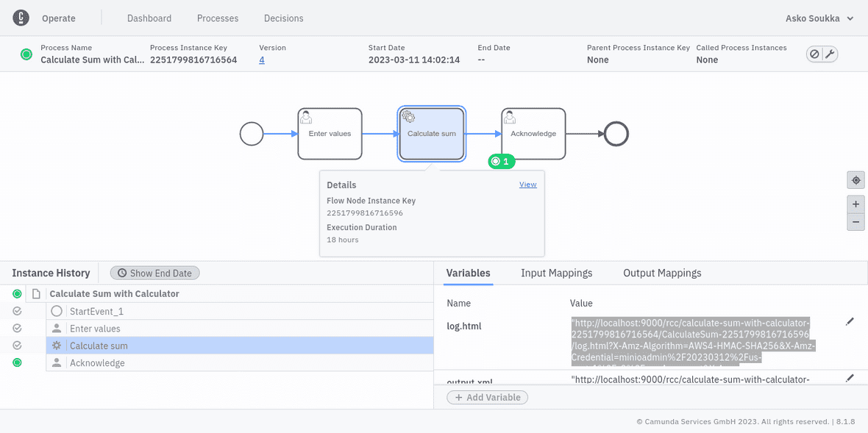Switch to the Input Mappings tab
The image size is (868, 433).
pyautogui.click(x=556, y=273)
